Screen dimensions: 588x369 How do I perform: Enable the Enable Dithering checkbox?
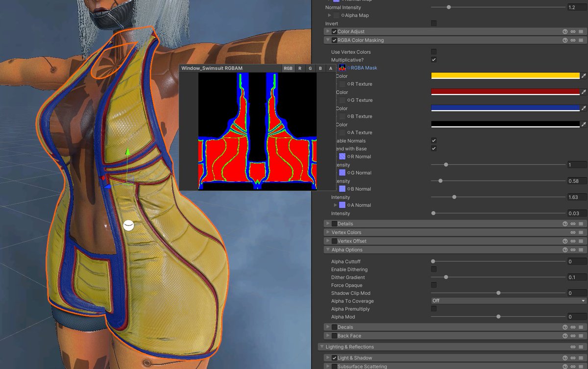pyautogui.click(x=434, y=269)
